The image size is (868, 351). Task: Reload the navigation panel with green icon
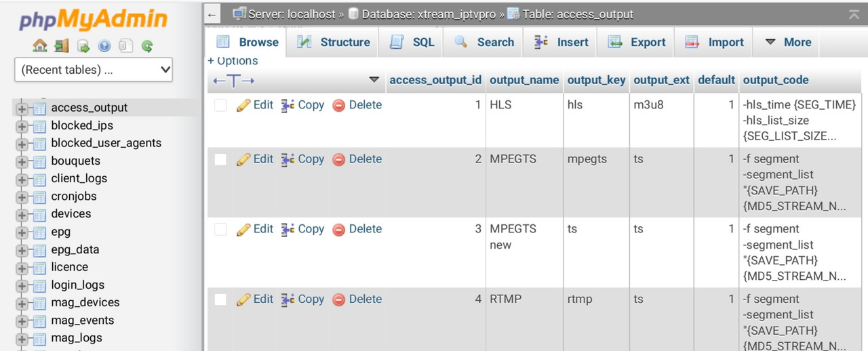coord(146,46)
